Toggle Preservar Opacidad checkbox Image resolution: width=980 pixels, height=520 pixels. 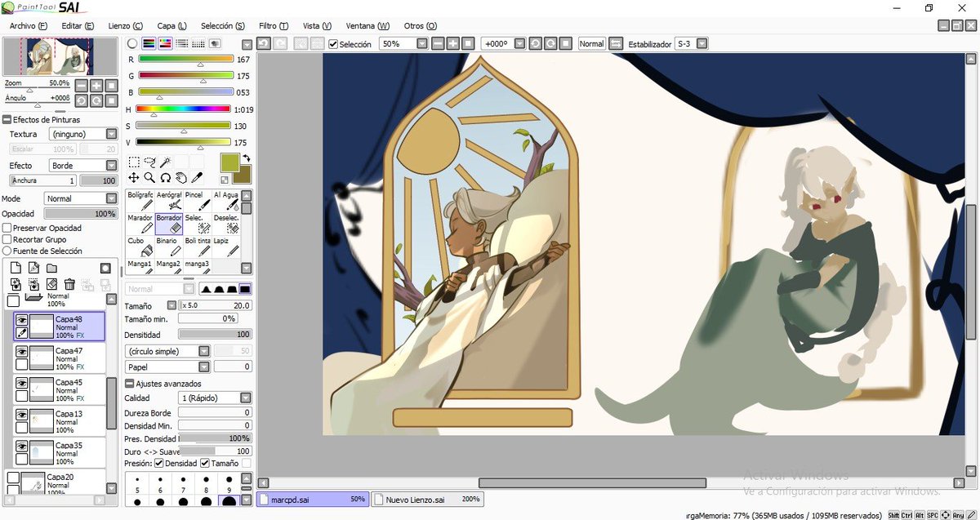(x=7, y=228)
